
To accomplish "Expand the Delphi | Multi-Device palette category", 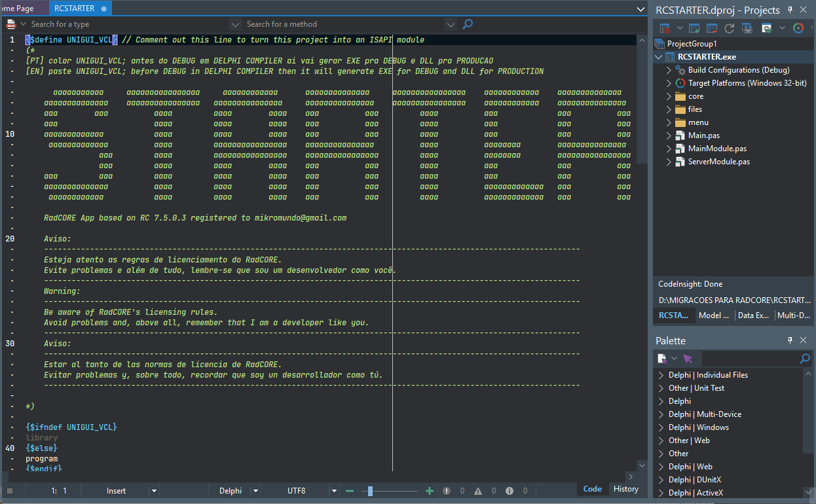I will click(661, 414).
